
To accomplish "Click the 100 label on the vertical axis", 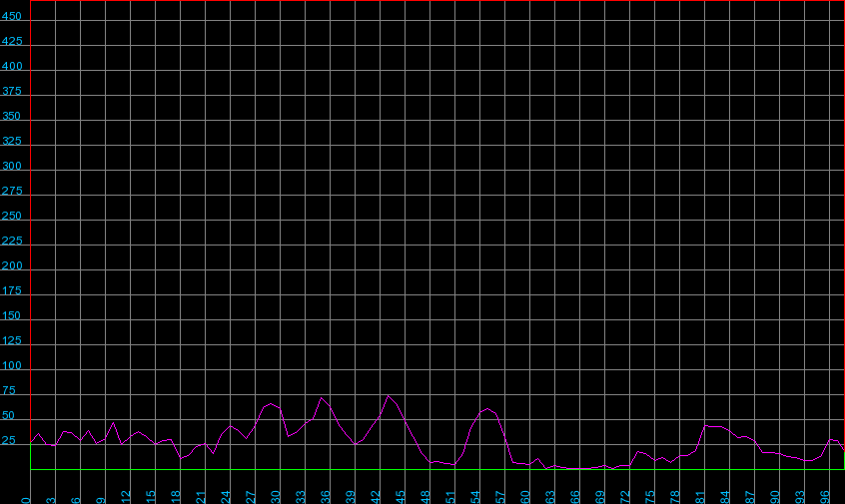I will pyautogui.click(x=11, y=365).
